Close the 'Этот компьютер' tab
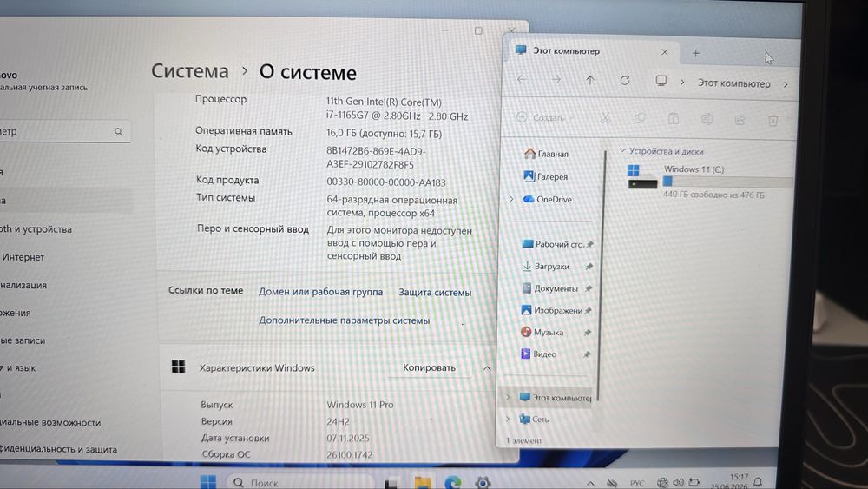The width and height of the screenshot is (868, 489). tap(665, 51)
